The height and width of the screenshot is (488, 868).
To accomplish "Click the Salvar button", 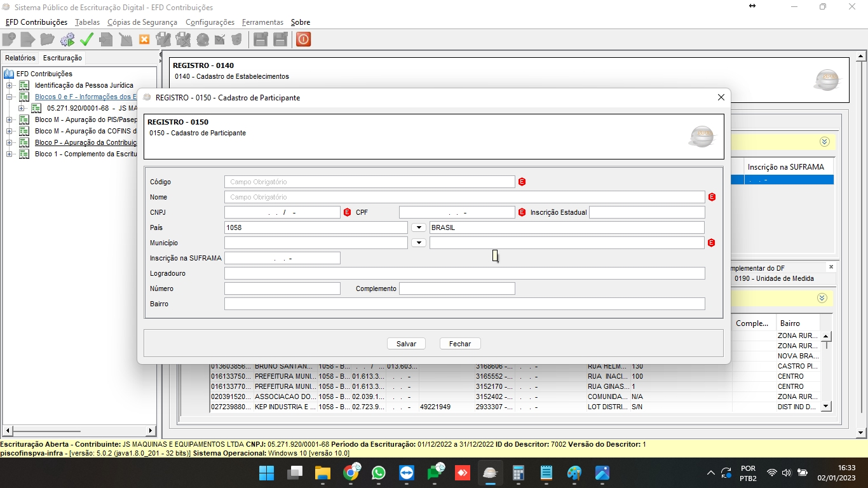I will click(x=406, y=344).
